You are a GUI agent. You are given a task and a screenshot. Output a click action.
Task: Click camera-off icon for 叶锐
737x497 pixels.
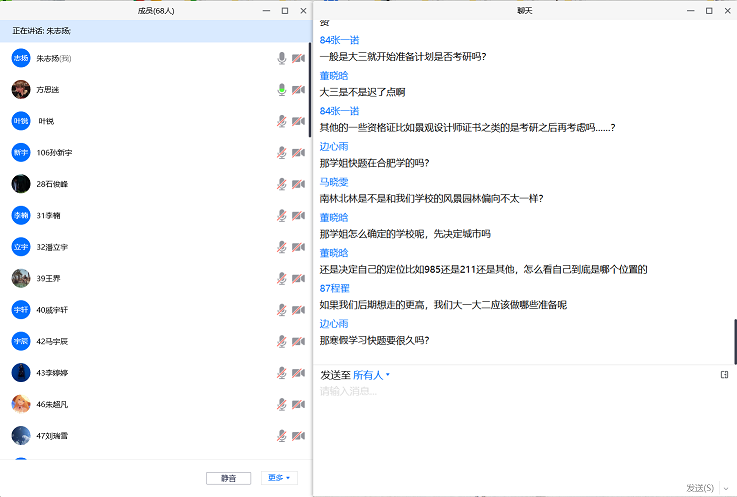pyautogui.click(x=298, y=121)
